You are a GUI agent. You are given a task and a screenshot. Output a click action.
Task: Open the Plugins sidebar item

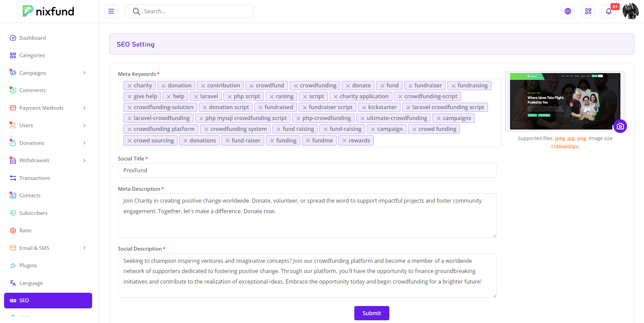coord(28,265)
